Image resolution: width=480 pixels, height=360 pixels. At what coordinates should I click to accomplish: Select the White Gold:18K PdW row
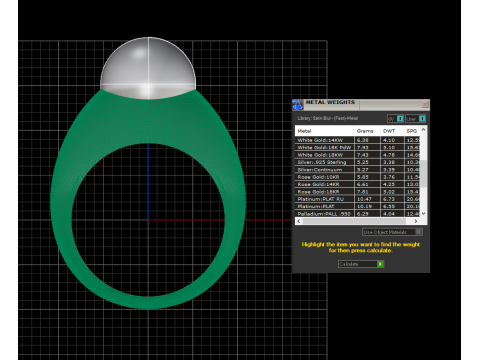pos(358,147)
